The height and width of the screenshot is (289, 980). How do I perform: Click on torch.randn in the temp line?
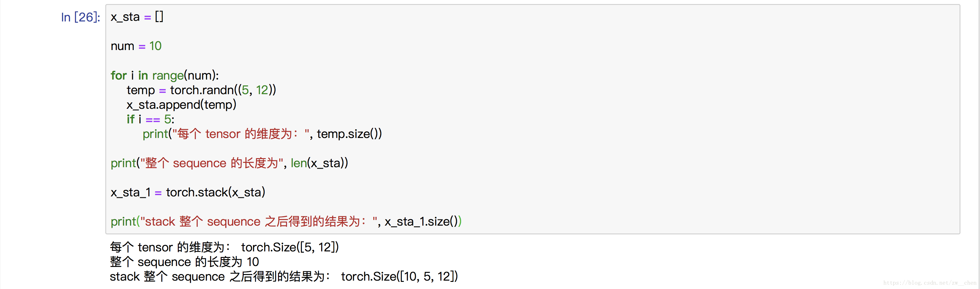click(x=202, y=90)
